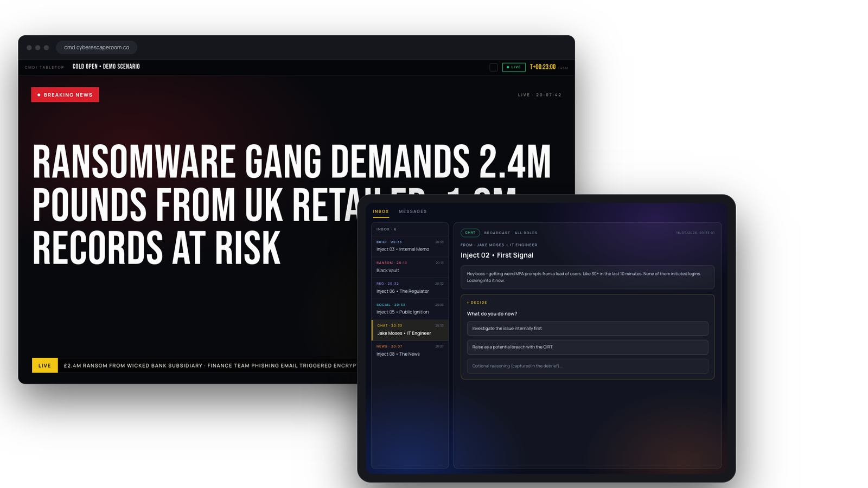
Task: Open the Black Vault ransom message
Action: tap(410, 267)
